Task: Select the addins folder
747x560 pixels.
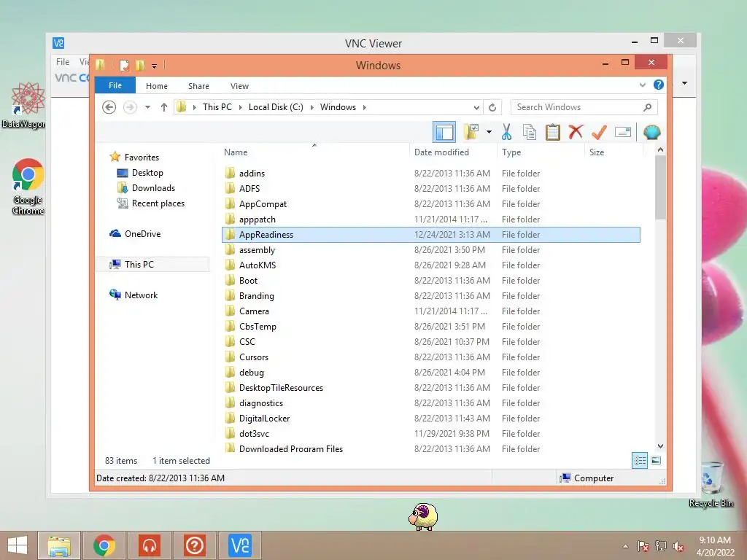Action: (x=430, y=174)
